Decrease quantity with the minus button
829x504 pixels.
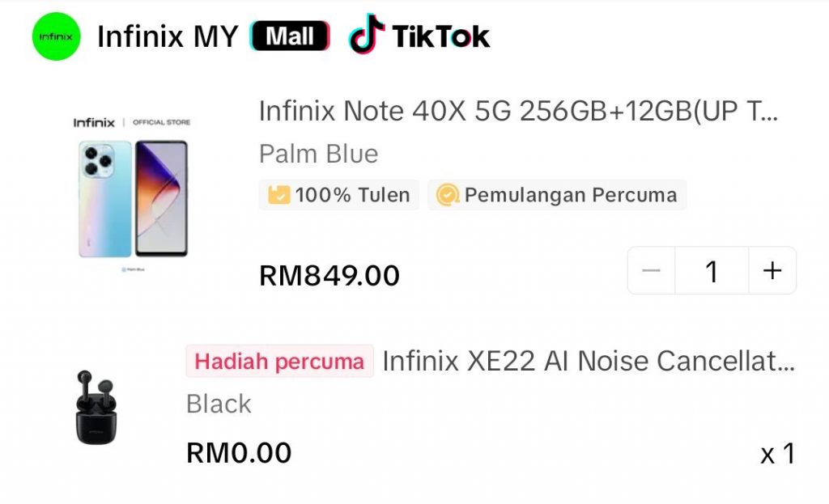click(x=652, y=270)
